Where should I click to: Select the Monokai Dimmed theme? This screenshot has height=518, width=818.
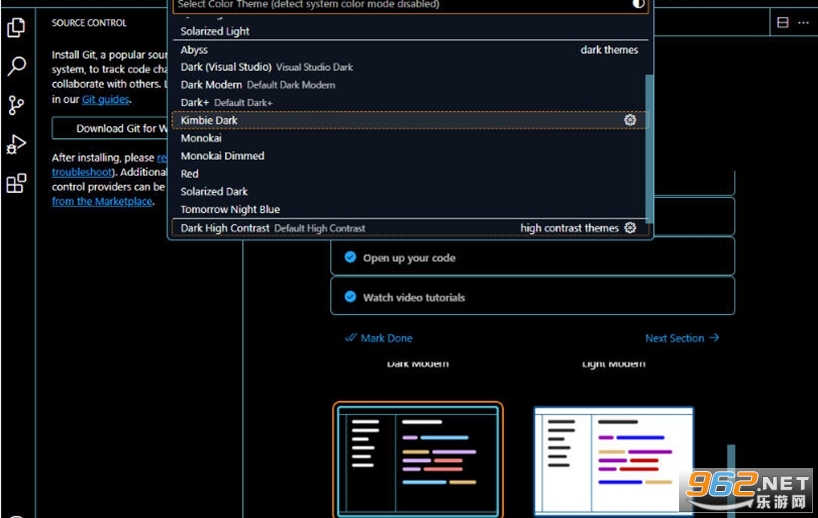point(409,156)
